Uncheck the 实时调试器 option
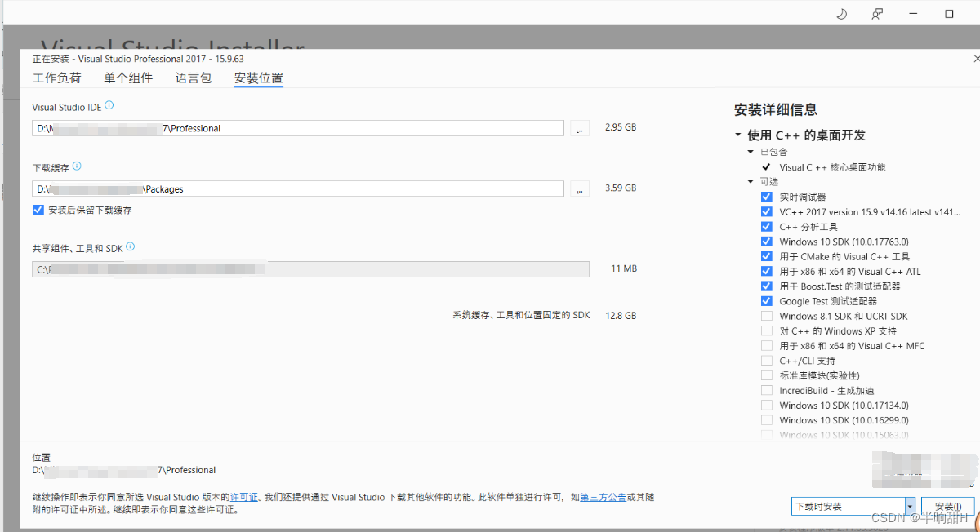The width and height of the screenshot is (980, 532). (766, 197)
